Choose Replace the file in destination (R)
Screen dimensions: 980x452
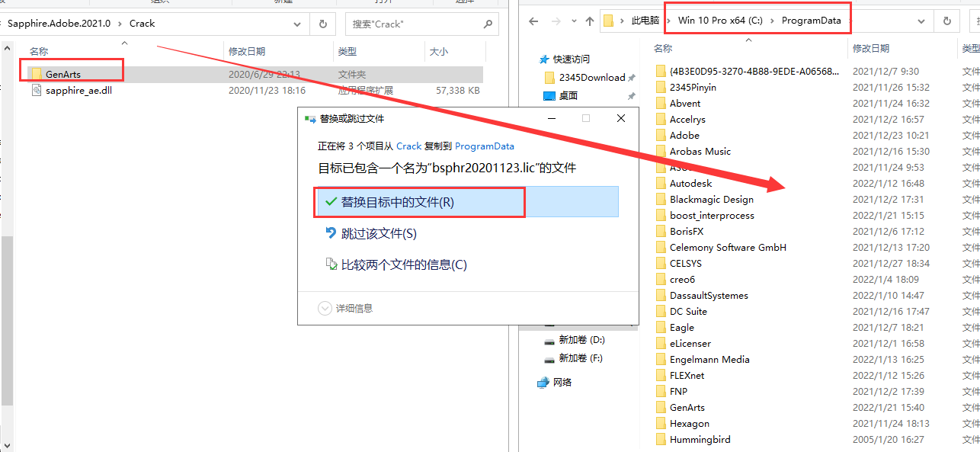[466, 202]
